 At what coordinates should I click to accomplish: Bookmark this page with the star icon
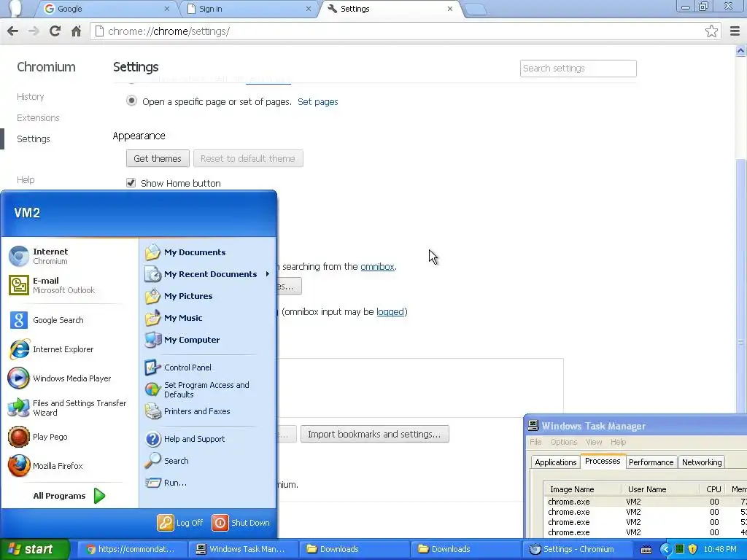coord(711,31)
